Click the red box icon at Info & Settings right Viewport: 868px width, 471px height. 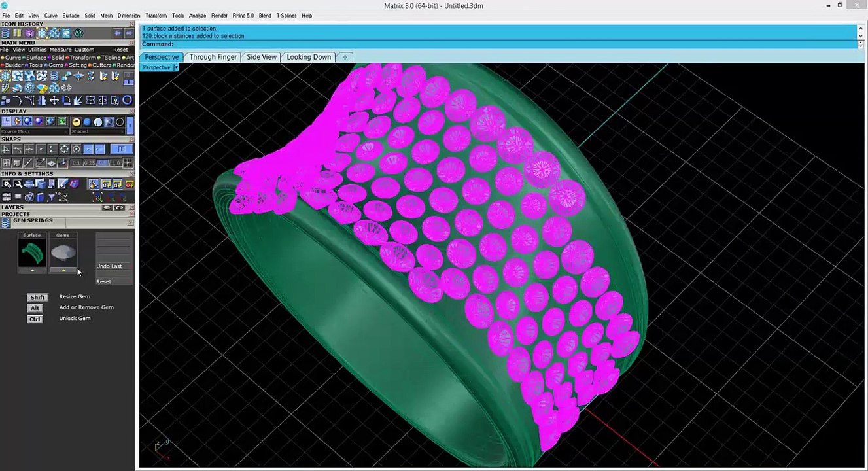[130, 184]
